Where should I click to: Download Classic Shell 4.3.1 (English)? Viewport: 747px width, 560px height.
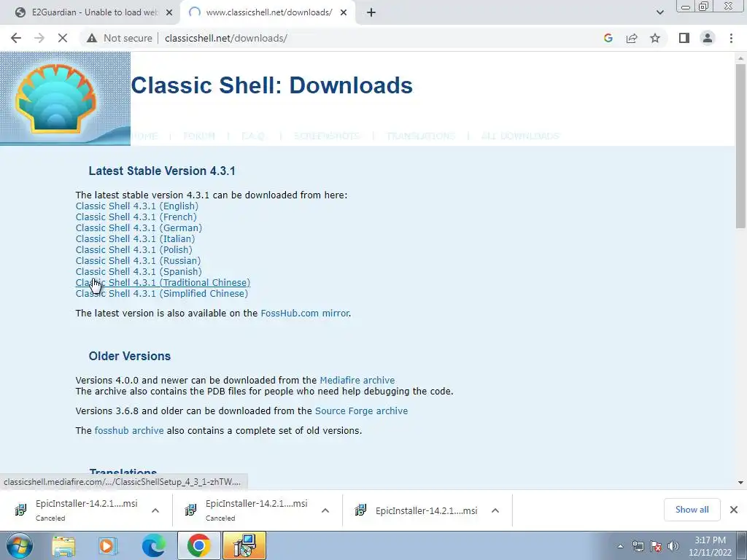coord(136,206)
